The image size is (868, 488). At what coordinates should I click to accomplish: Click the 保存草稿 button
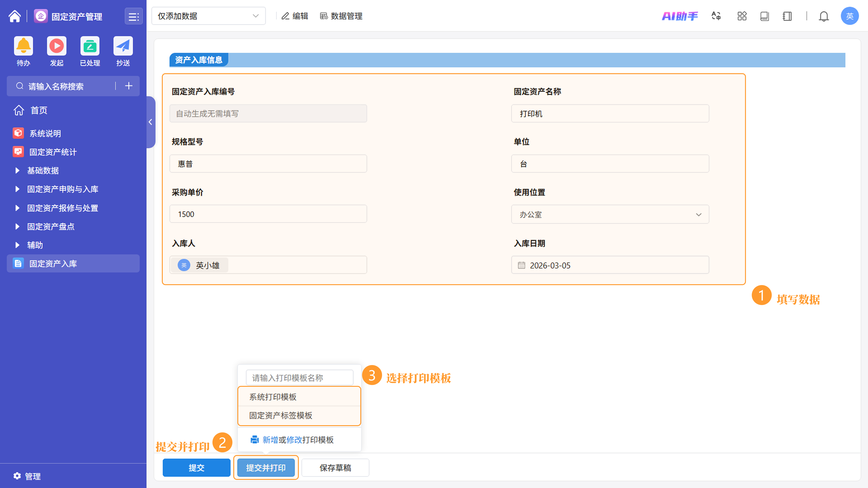point(335,468)
